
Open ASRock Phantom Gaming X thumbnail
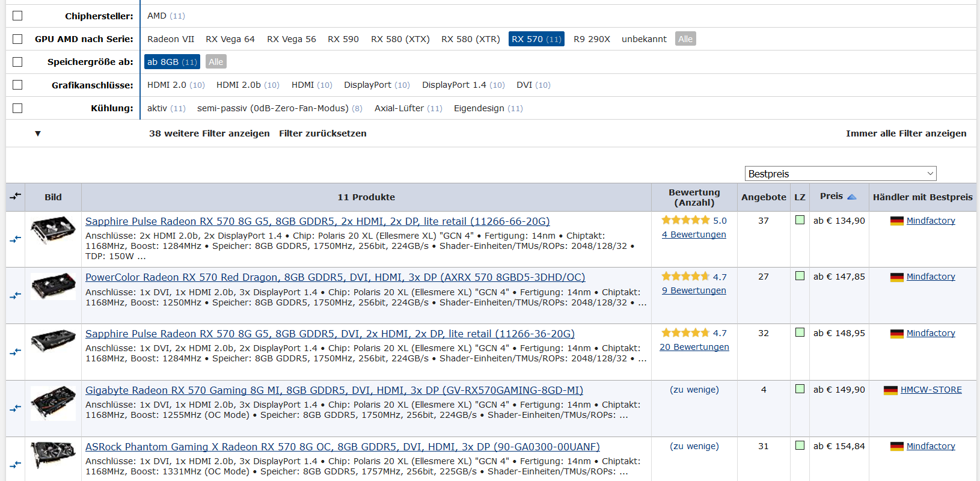[x=53, y=456]
